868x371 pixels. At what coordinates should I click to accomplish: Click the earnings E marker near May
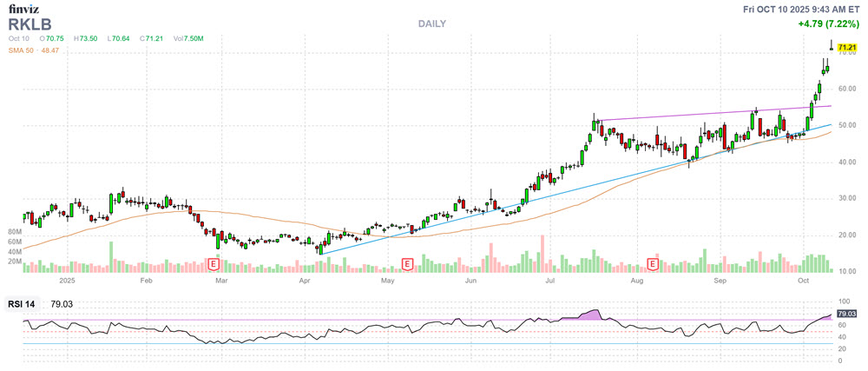coord(405,262)
